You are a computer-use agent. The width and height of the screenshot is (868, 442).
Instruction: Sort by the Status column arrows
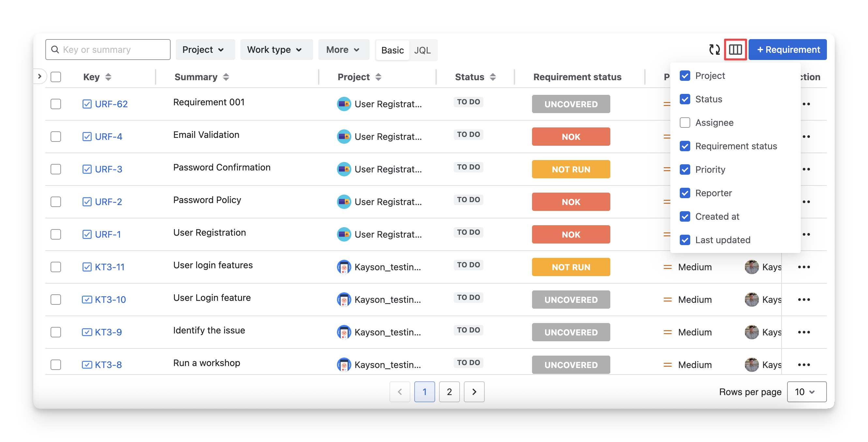[493, 77]
